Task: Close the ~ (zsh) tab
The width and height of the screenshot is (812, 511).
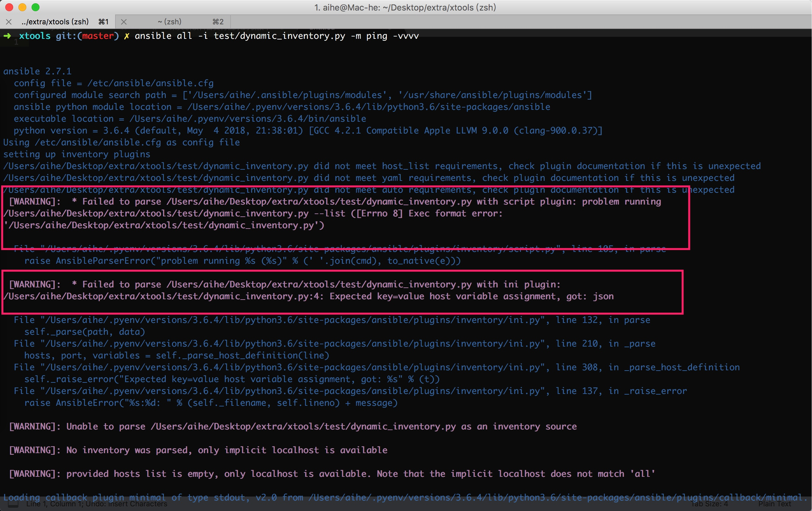Action: pyautogui.click(x=124, y=22)
